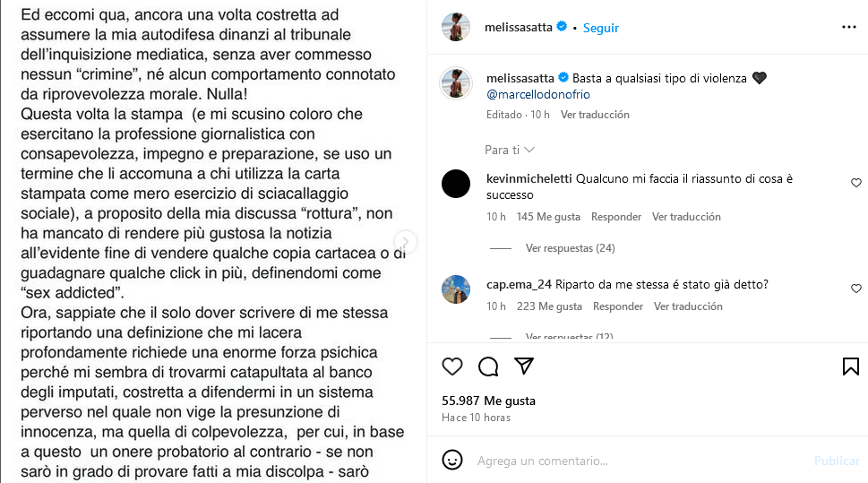Click Responder on kevinmicheletti's comment
The height and width of the screenshot is (483, 868).
click(616, 217)
